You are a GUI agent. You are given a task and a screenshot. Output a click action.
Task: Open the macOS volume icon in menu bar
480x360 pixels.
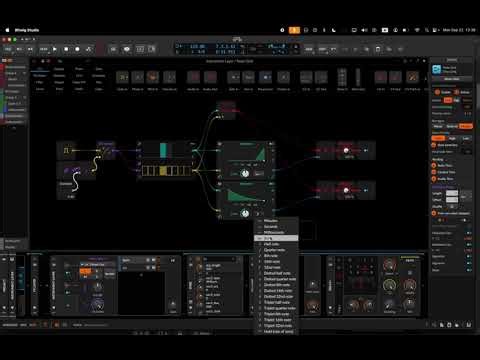pos(364,30)
